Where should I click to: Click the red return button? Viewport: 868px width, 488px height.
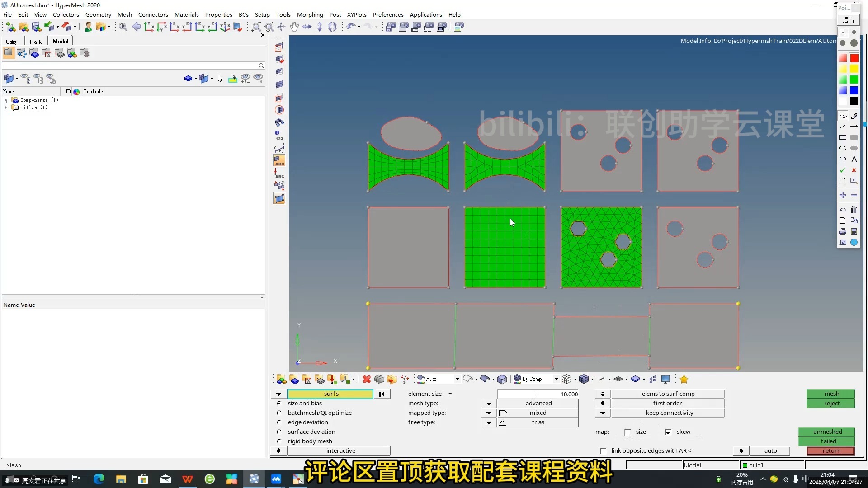831,451
